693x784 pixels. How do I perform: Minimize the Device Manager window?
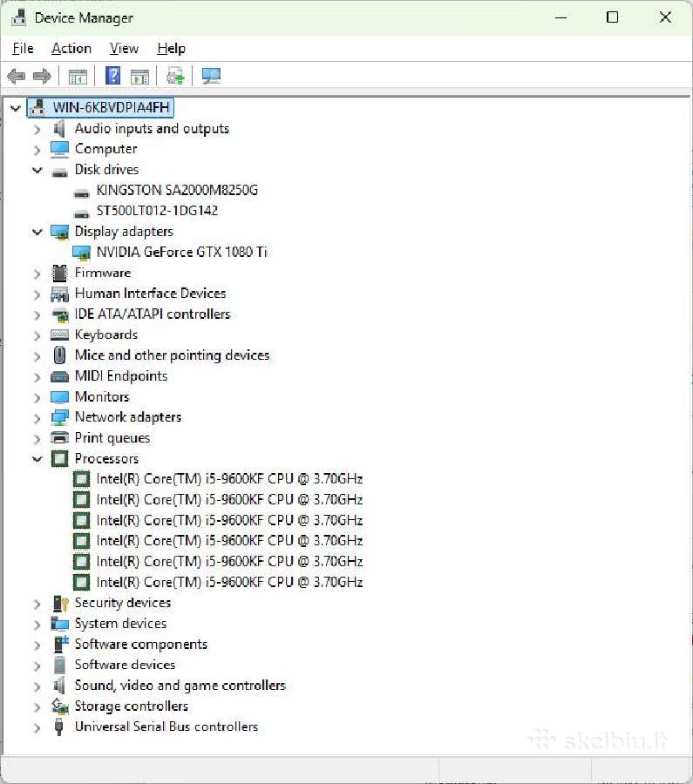(561, 17)
